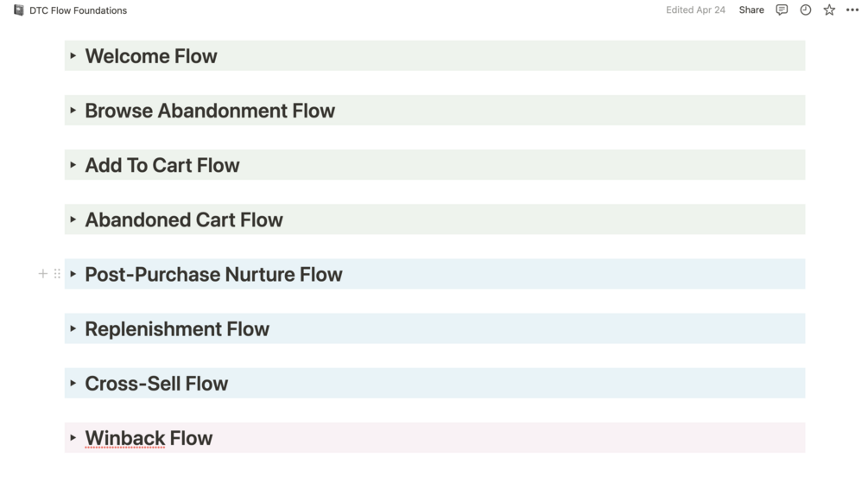Open page history clock icon
Image resolution: width=868 pixels, height=477 pixels.
(x=806, y=10)
